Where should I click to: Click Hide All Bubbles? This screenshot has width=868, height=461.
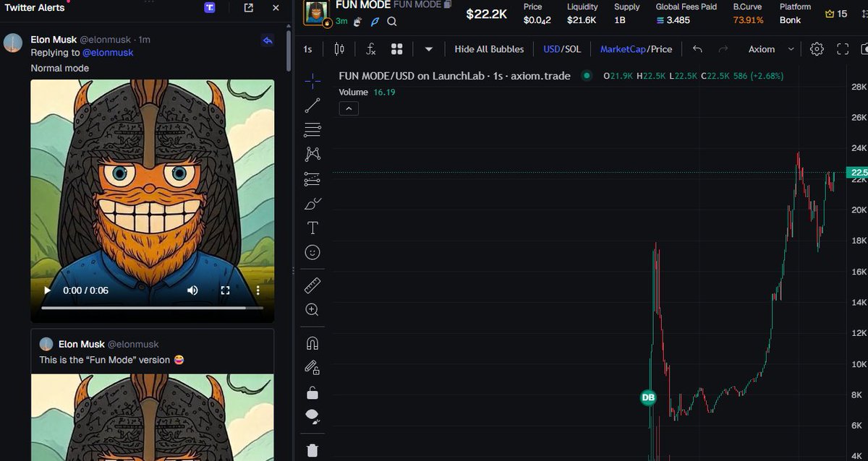pyautogui.click(x=489, y=49)
